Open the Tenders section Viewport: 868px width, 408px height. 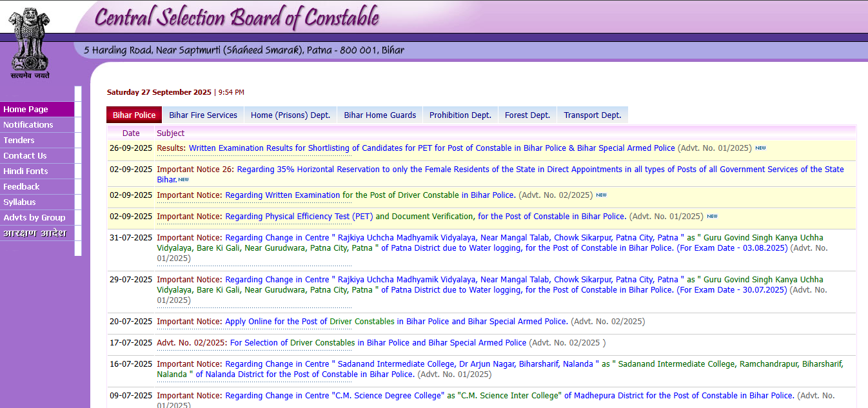[x=19, y=140]
